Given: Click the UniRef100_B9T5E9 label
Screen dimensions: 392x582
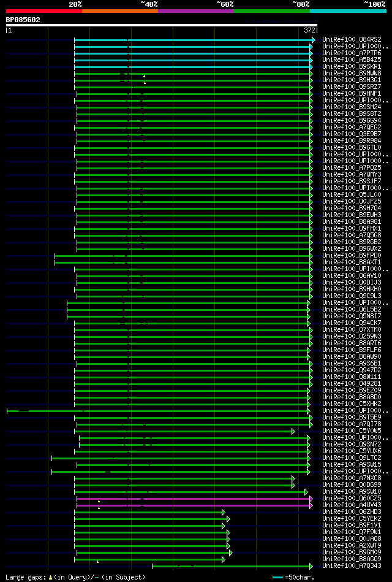Looking at the screenshot, I should click(x=352, y=418).
